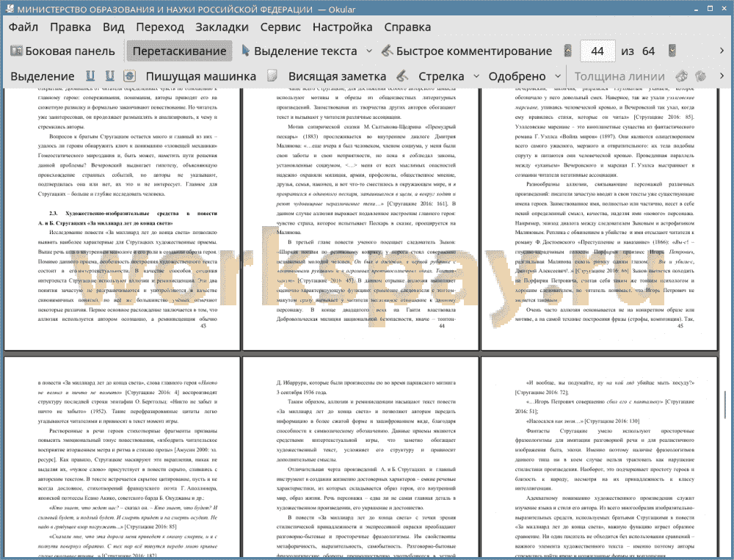734x560 pixels.
Task: Select the Одобрено stamp tool
Action: [517, 76]
